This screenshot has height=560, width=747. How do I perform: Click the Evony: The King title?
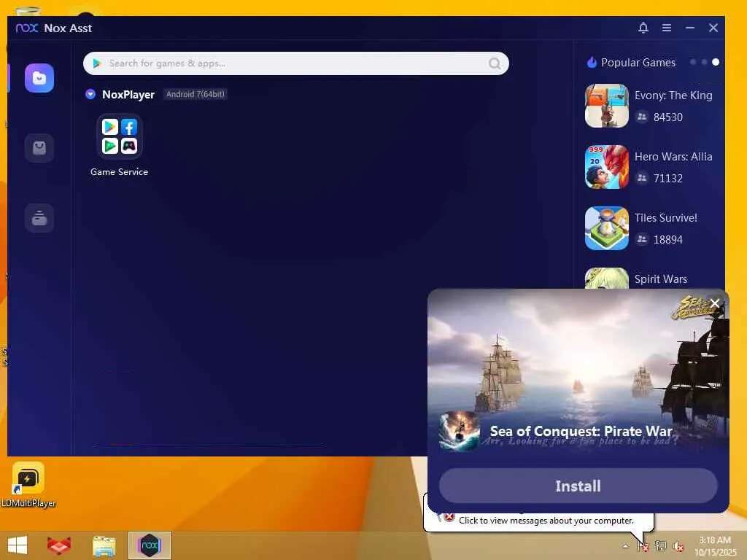pos(673,96)
